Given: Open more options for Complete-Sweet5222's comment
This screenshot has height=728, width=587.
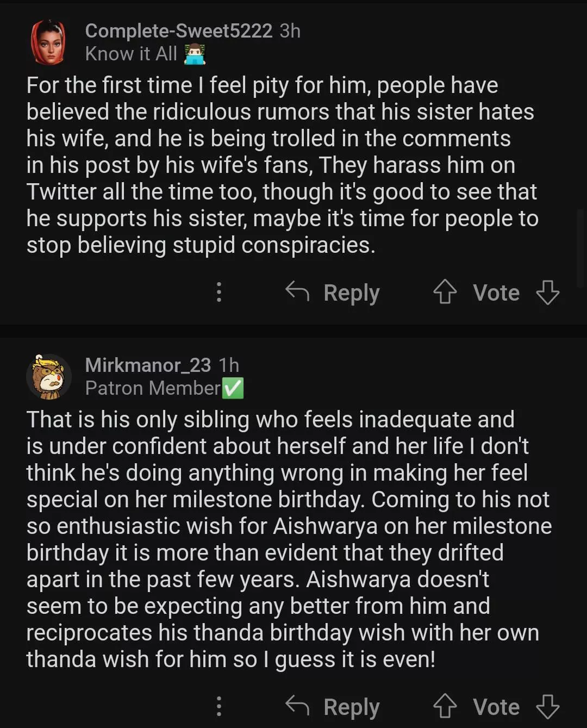Looking at the screenshot, I should [219, 292].
